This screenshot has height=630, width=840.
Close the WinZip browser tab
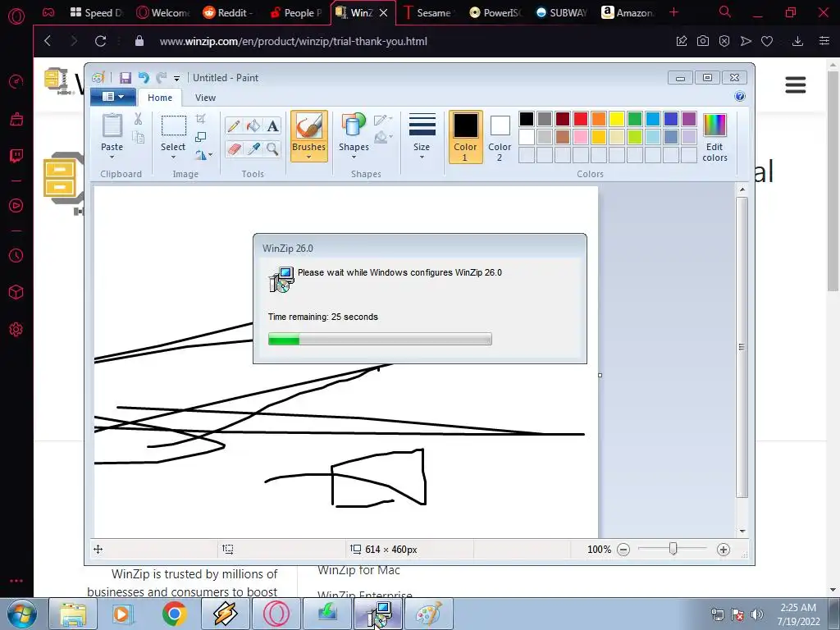(384, 13)
